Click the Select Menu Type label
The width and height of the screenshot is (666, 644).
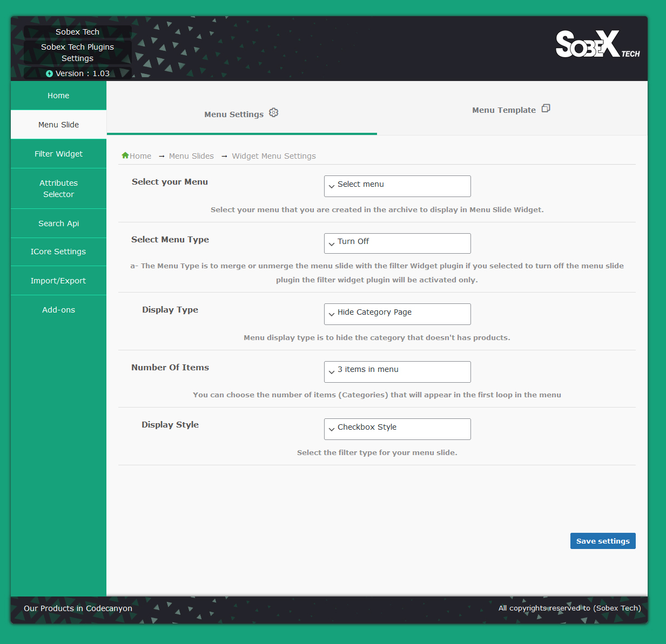170,240
